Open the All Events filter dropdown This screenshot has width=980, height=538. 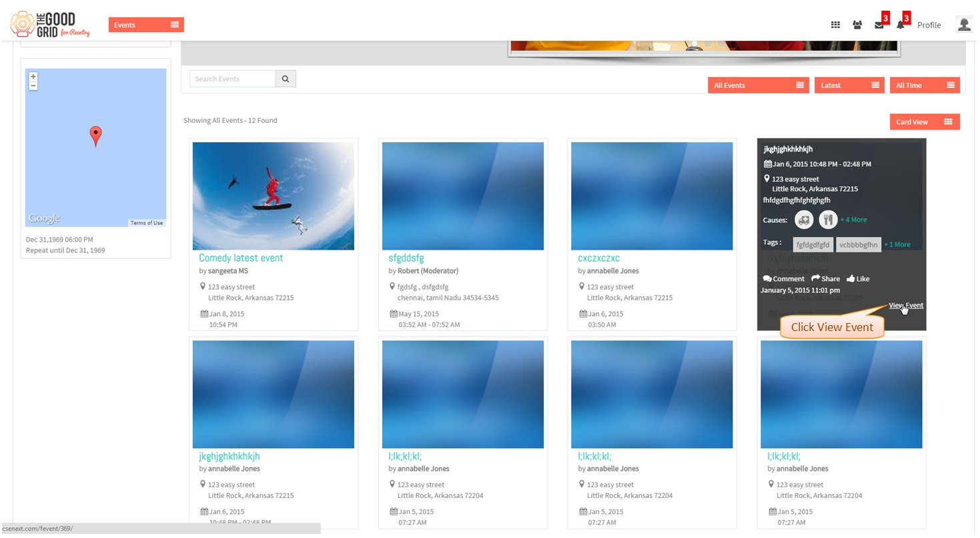pos(759,85)
